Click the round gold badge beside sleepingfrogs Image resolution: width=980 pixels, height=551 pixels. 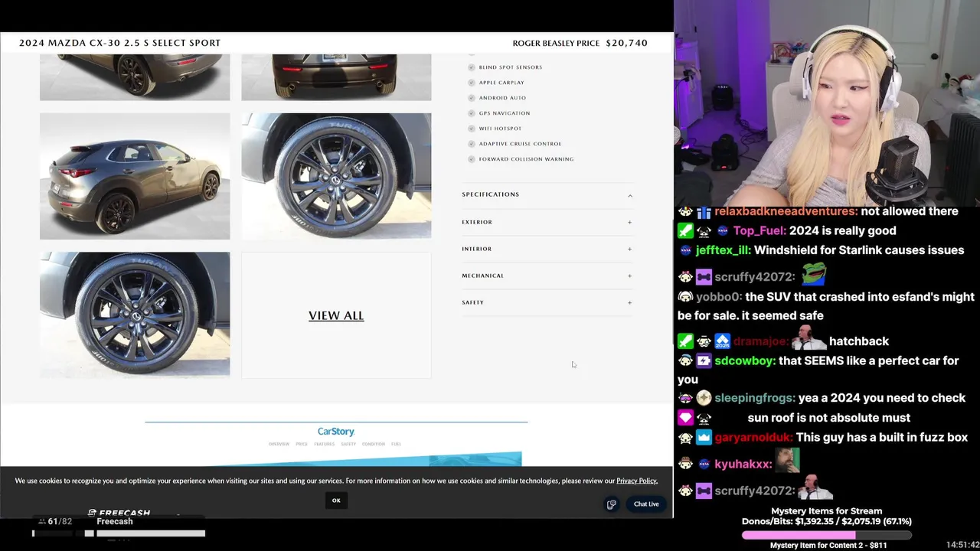[704, 398]
